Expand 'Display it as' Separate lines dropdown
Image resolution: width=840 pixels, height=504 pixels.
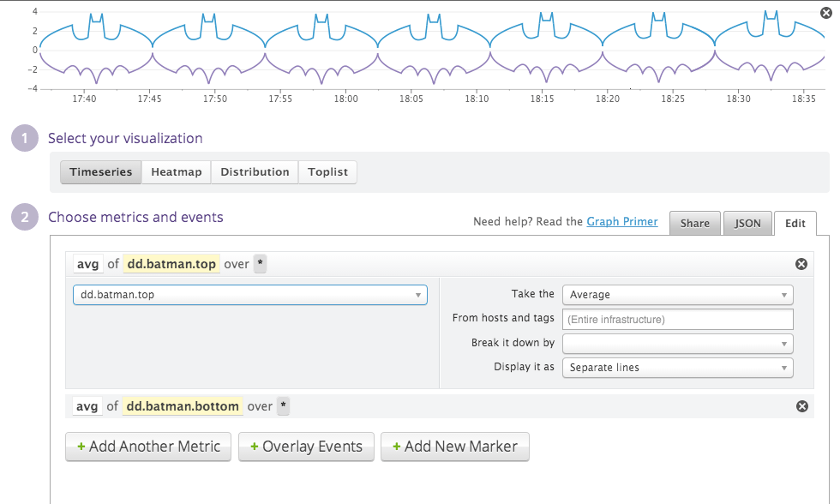coord(677,368)
